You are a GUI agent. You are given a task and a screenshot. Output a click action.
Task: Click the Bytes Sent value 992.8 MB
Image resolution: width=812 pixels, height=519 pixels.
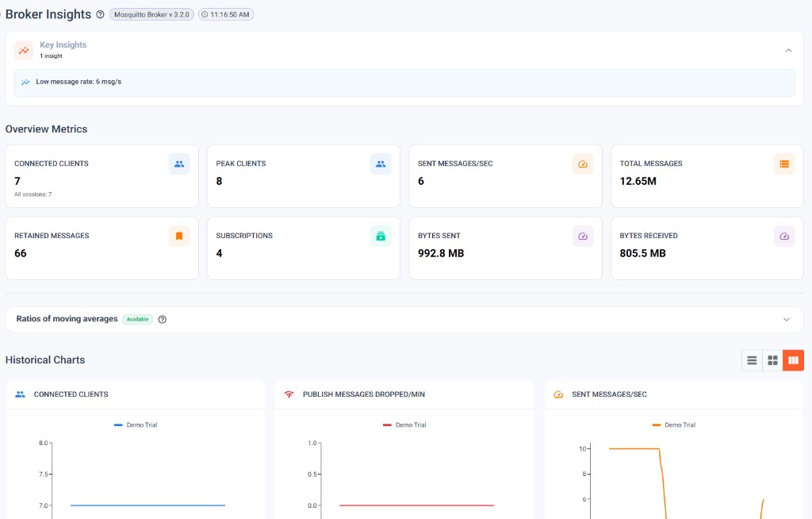coord(441,253)
